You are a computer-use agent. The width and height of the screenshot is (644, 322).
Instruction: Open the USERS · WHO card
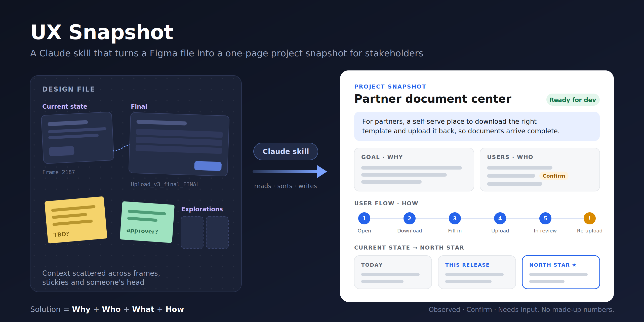coord(540,170)
